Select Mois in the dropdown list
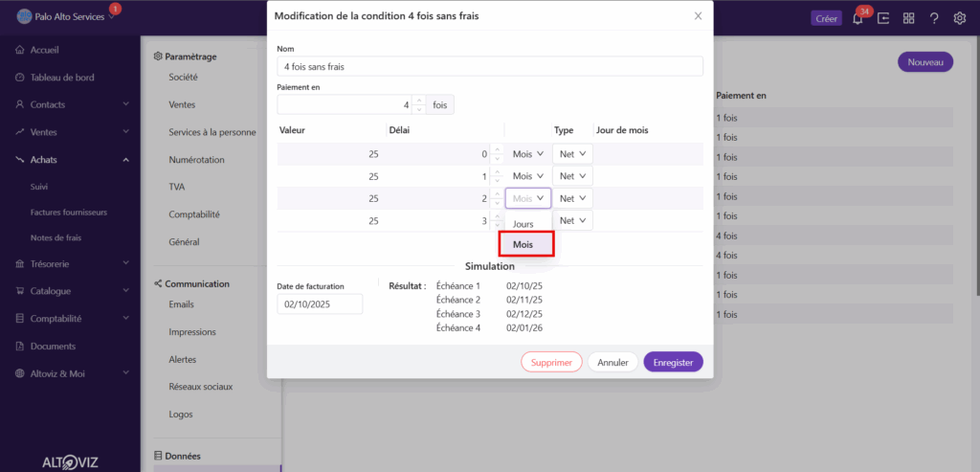This screenshot has height=472, width=980. [x=524, y=244]
